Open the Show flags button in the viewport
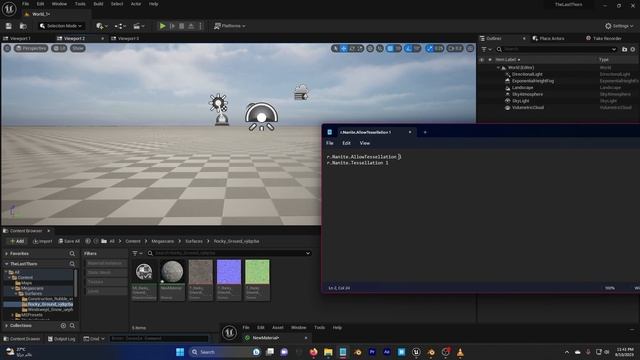The height and width of the screenshot is (360, 640). [x=78, y=48]
